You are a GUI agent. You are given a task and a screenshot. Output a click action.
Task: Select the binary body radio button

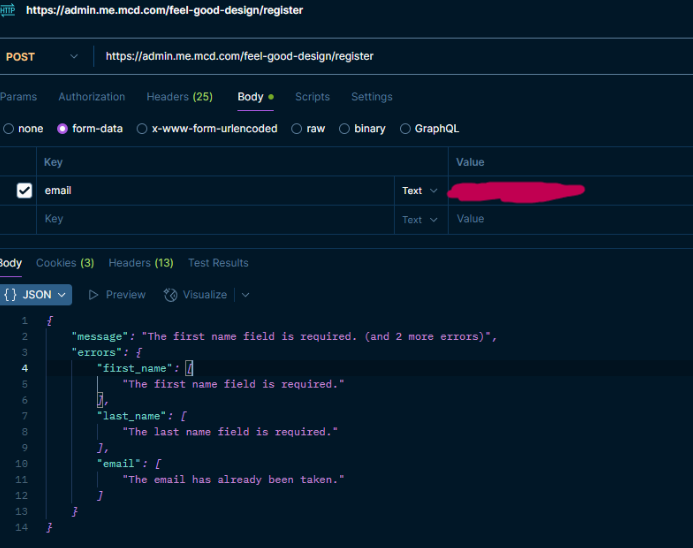pos(344,129)
